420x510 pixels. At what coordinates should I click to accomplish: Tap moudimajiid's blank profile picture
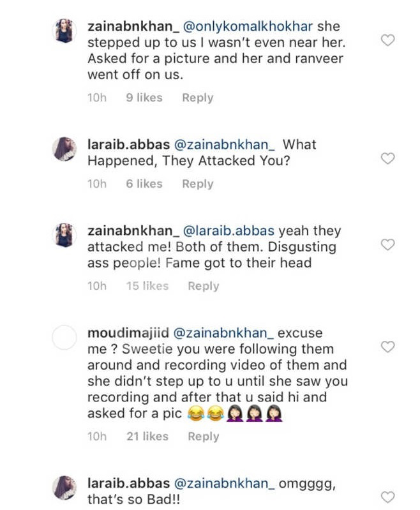(x=64, y=338)
